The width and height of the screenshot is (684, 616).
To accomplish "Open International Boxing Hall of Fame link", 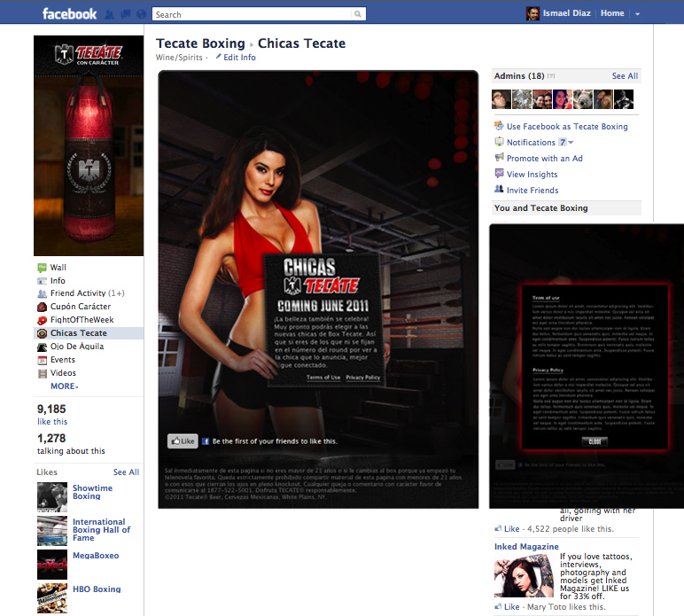I will [x=101, y=530].
